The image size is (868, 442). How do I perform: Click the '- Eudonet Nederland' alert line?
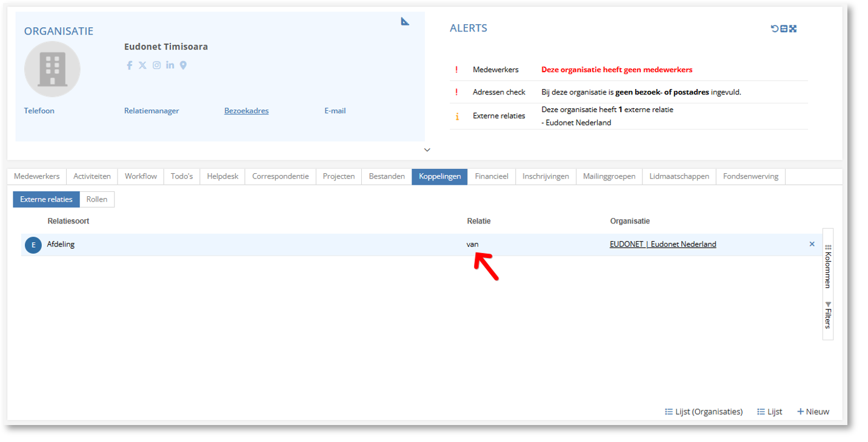coord(576,122)
